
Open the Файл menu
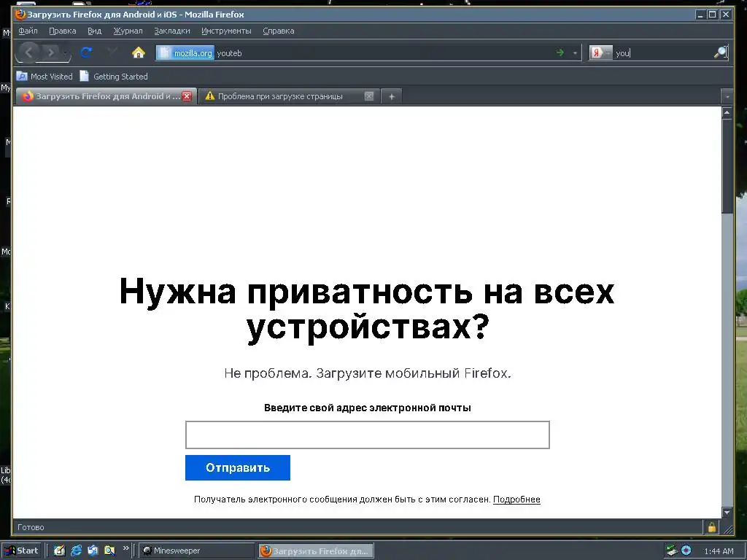point(28,31)
